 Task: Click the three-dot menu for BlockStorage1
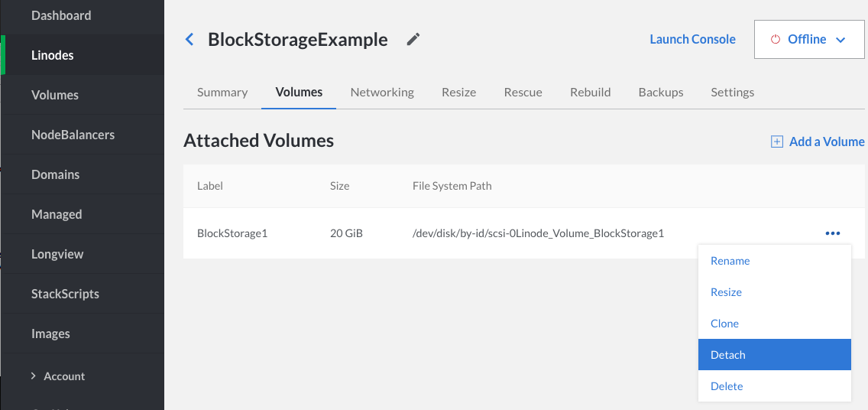coord(832,233)
